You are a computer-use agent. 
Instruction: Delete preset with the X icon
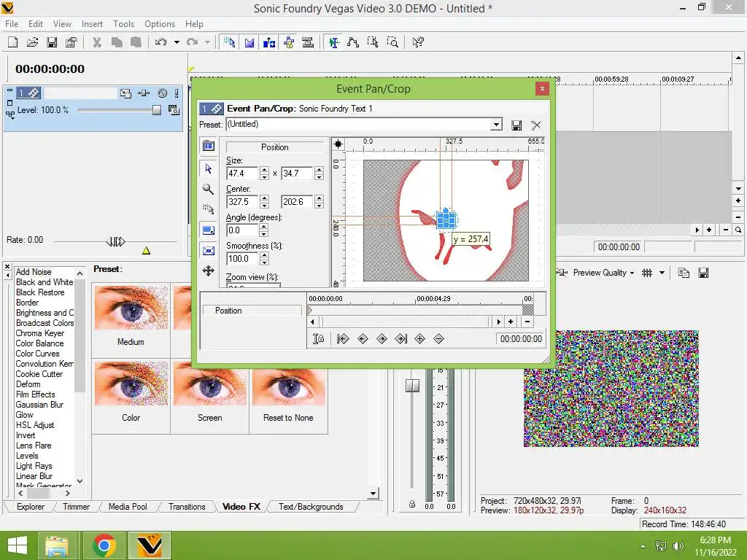coord(536,125)
